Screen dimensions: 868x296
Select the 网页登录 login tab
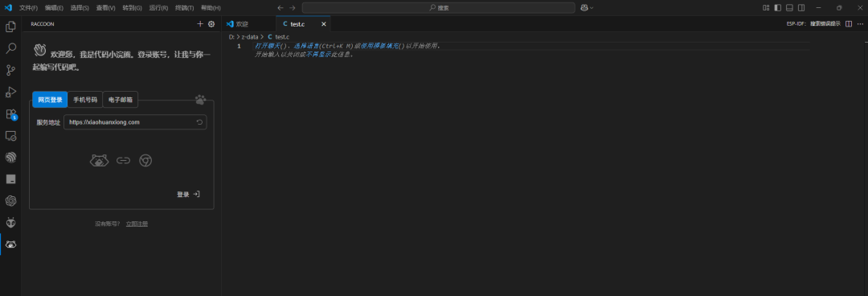pyautogui.click(x=50, y=100)
